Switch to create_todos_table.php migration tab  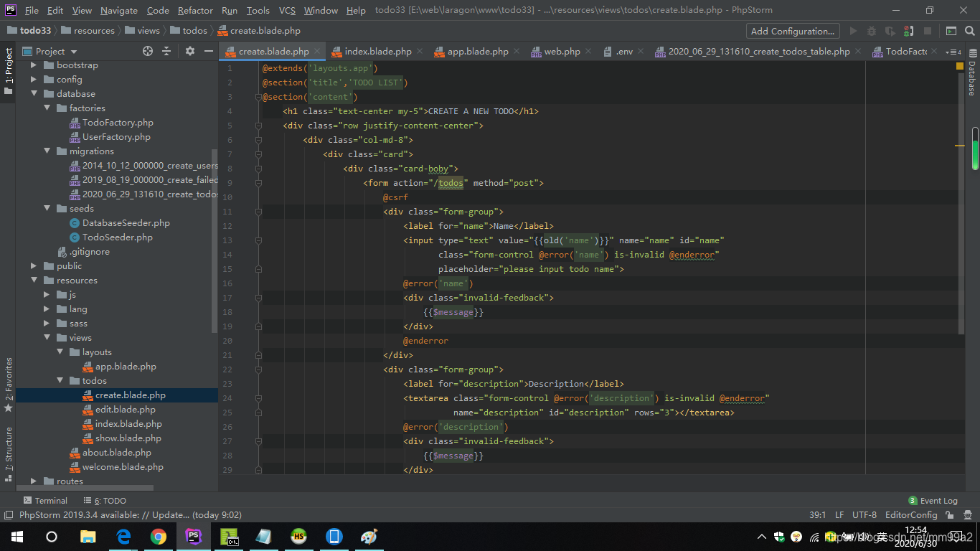point(759,51)
